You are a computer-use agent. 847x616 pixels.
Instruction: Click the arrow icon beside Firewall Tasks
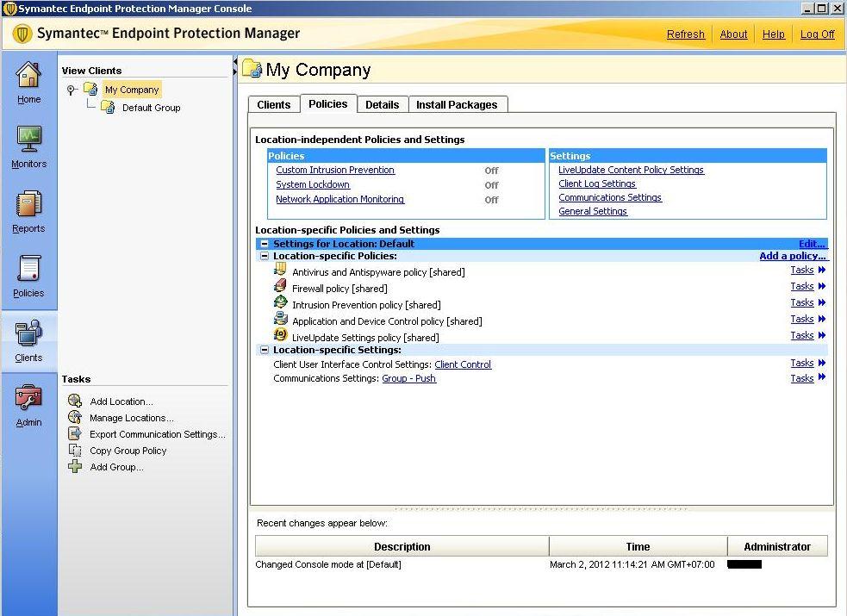[x=822, y=286]
